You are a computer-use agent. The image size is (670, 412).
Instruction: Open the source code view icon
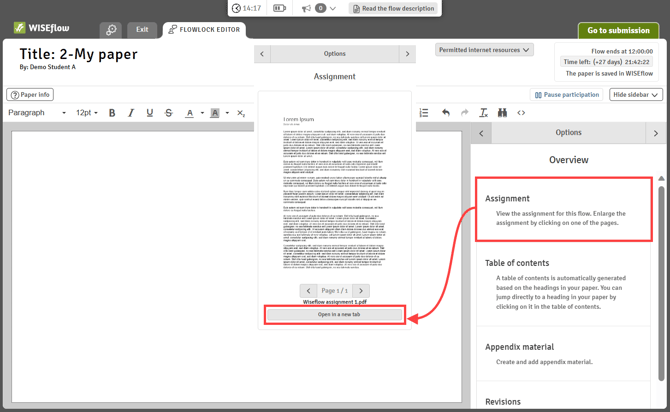tap(521, 113)
